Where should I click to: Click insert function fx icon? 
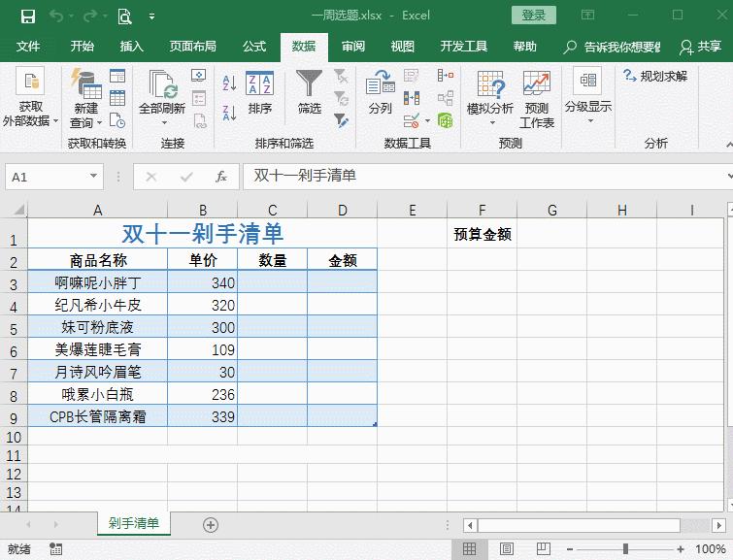click(x=221, y=177)
